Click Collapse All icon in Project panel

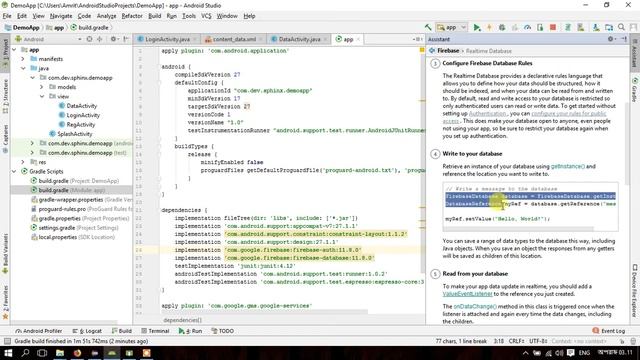click(100, 39)
